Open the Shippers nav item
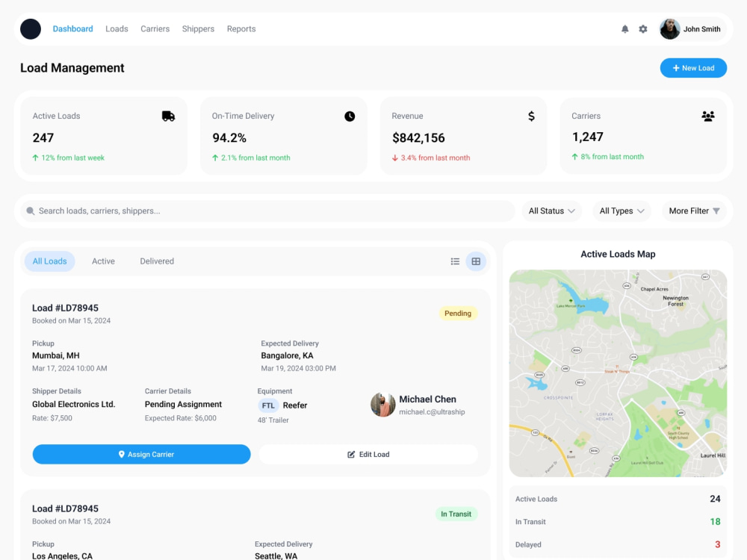The height and width of the screenshot is (560, 747). [x=198, y=29]
